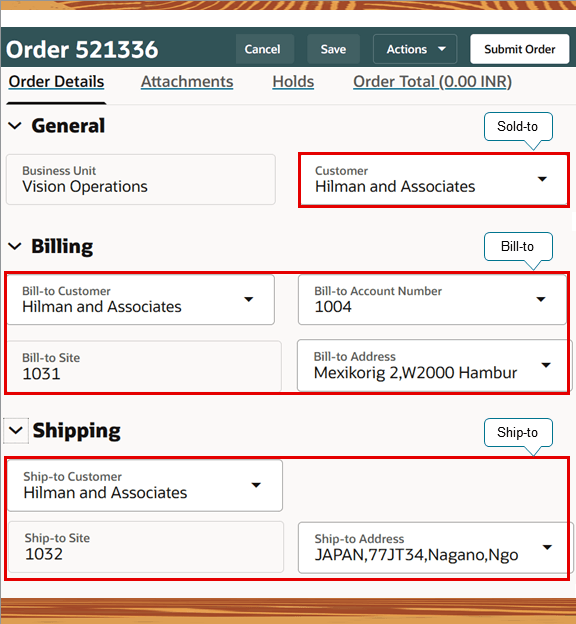Screen dimensions: 576x624
Task: Click the General section heading
Action: click(x=68, y=126)
